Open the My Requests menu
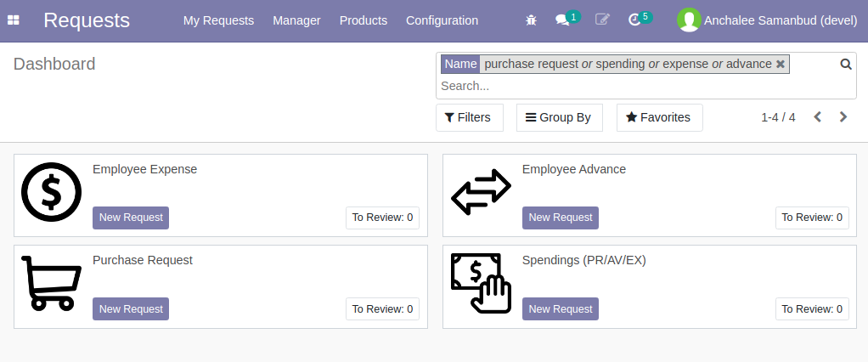Image resolution: width=868 pixels, height=362 pixels. point(218,20)
